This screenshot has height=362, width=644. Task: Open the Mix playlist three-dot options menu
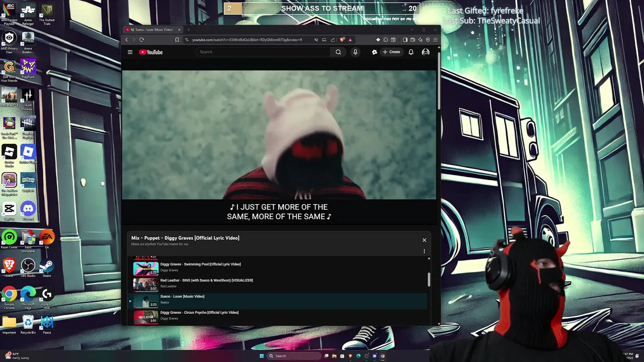424,251
